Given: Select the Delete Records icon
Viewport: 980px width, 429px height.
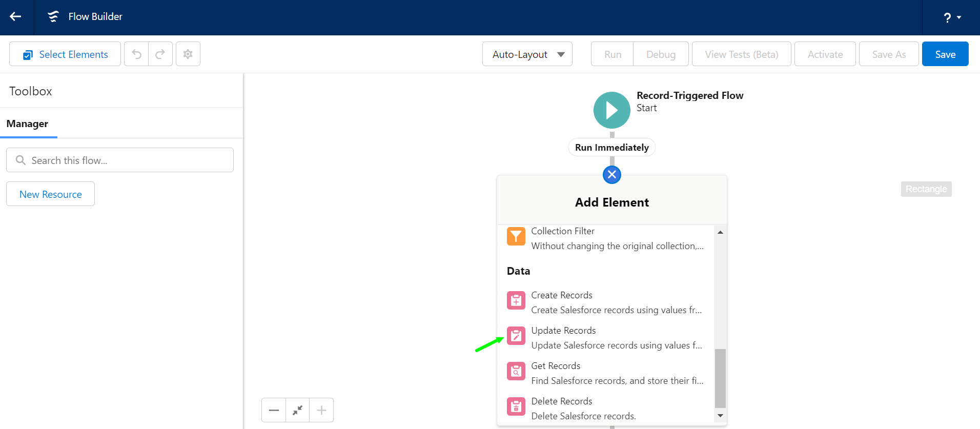Looking at the screenshot, I should tap(516, 406).
